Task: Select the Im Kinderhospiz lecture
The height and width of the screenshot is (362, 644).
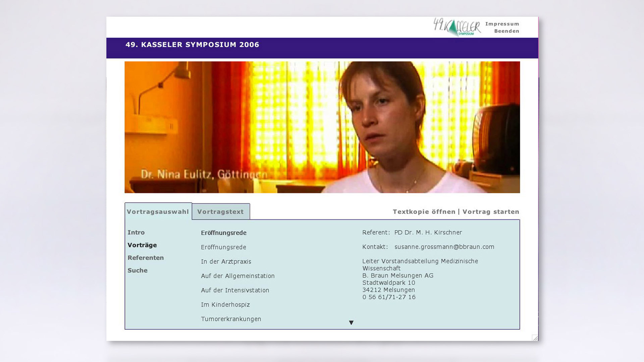Action: (x=225, y=305)
